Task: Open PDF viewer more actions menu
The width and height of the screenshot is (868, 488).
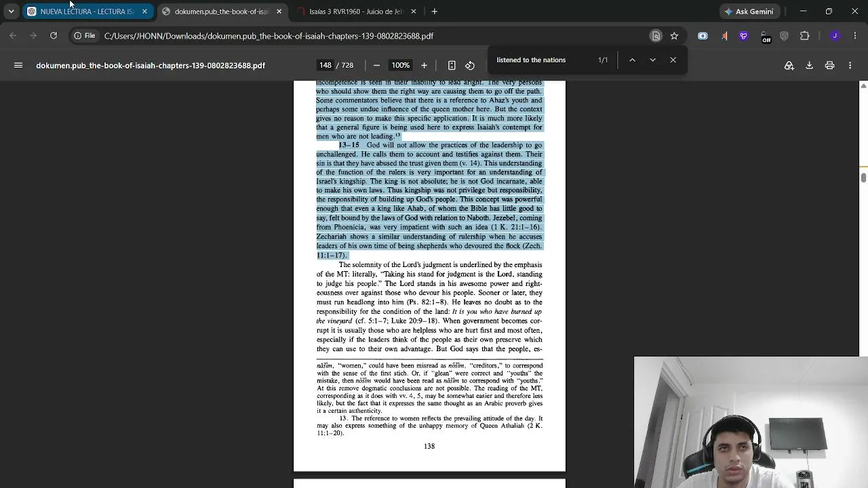Action: coord(850,65)
